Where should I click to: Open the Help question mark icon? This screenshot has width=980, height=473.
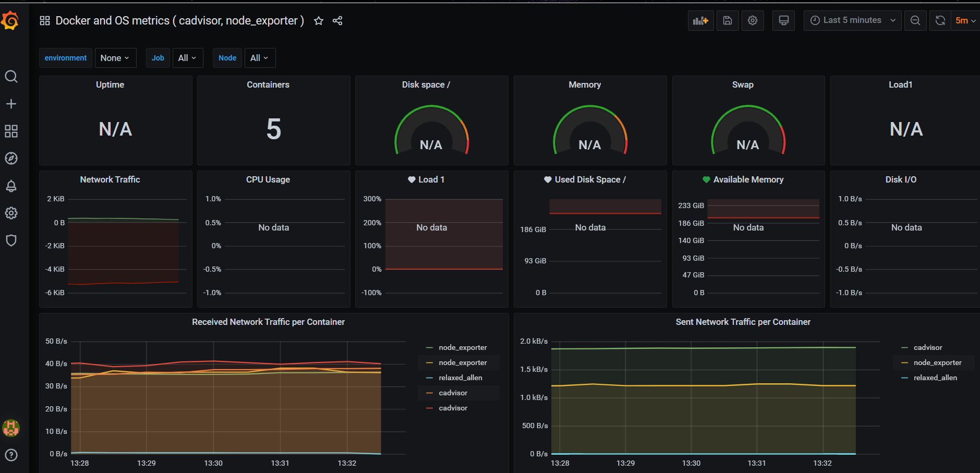pos(11,455)
